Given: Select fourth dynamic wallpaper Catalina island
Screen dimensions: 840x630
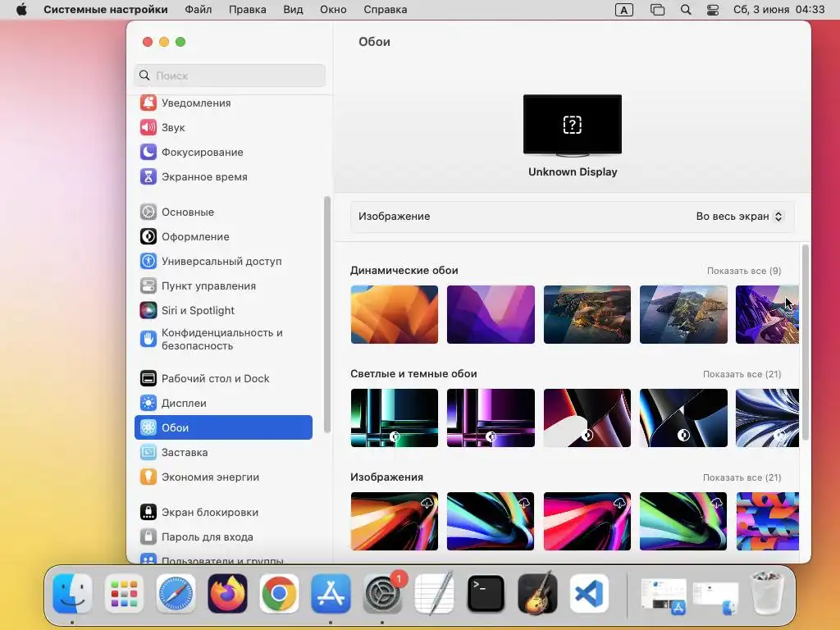Looking at the screenshot, I should (683, 314).
